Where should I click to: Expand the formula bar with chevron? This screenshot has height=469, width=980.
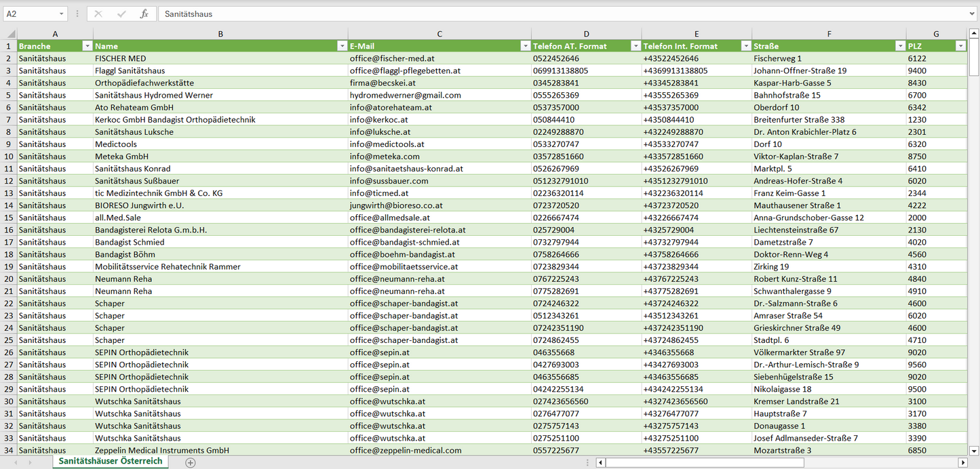click(x=973, y=14)
